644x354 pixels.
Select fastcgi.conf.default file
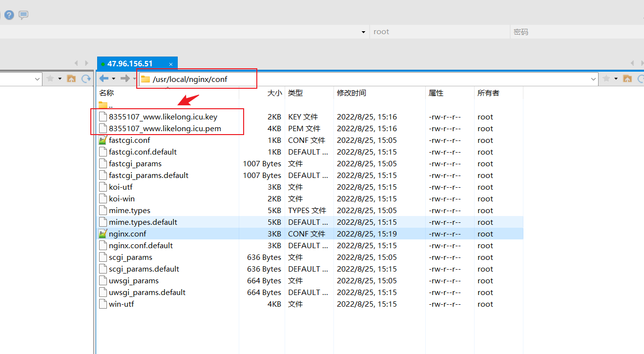click(x=143, y=152)
